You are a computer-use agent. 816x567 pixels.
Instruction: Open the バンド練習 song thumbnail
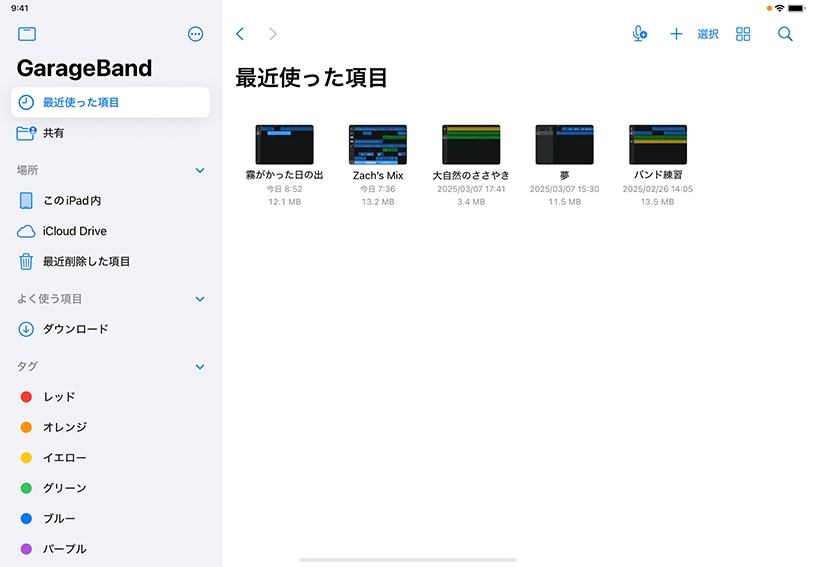click(x=658, y=145)
